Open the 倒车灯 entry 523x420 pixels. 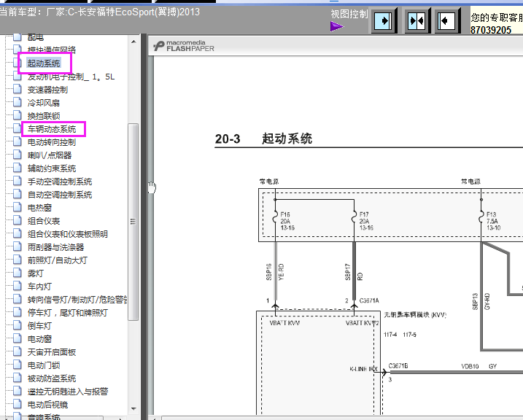(39, 326)
